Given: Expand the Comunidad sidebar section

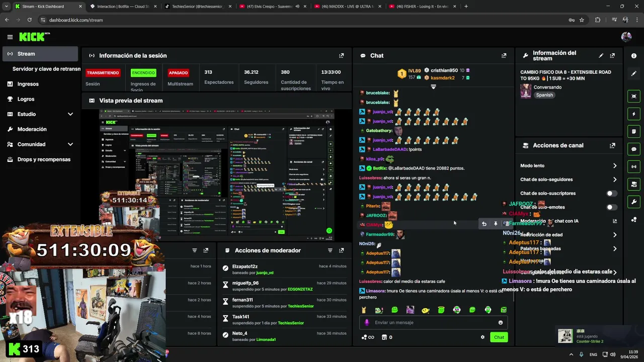Looking at the screenshot, I should point(40,144).
